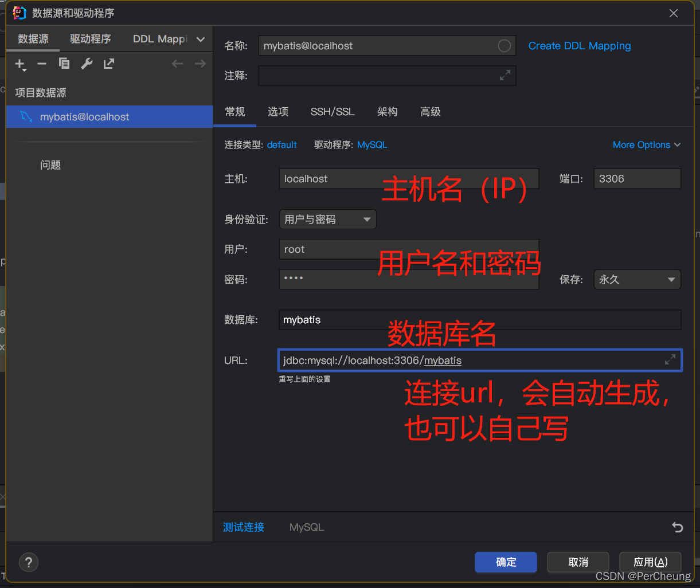Switch to the SSH/SSL tab

pos(333,112)
